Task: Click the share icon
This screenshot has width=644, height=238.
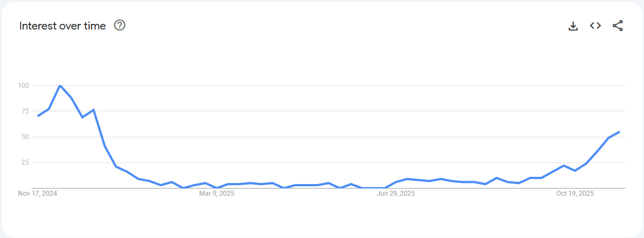Action: point(618,26)
